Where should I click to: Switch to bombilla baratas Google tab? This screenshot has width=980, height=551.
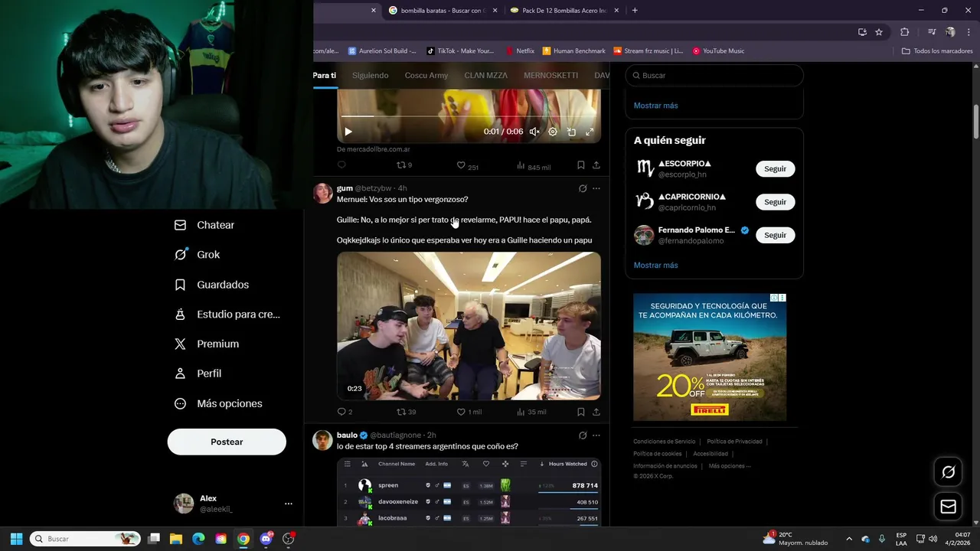442,11
